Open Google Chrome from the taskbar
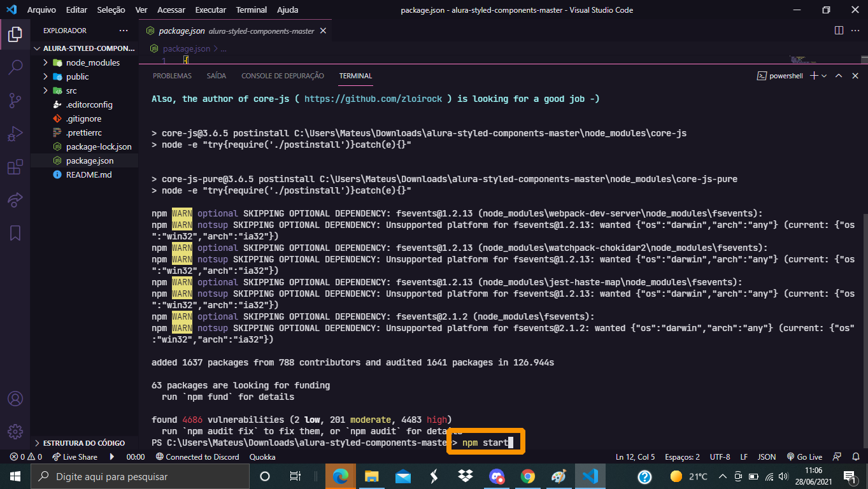 tap(527, 476)
